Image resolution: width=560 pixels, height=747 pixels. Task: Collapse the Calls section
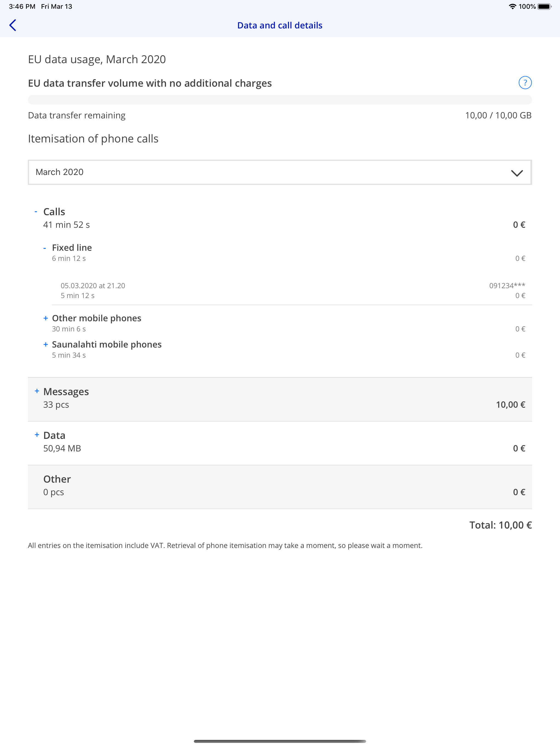36,212
